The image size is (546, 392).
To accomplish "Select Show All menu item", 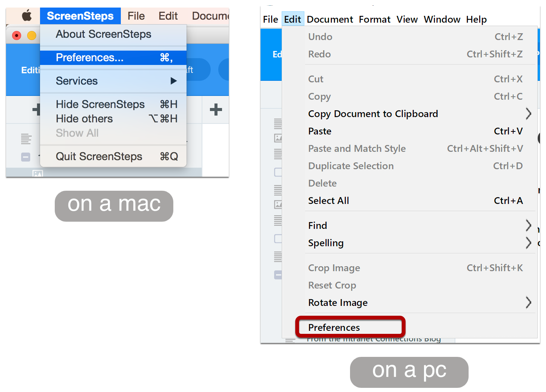I will click(x=113, y=133).
